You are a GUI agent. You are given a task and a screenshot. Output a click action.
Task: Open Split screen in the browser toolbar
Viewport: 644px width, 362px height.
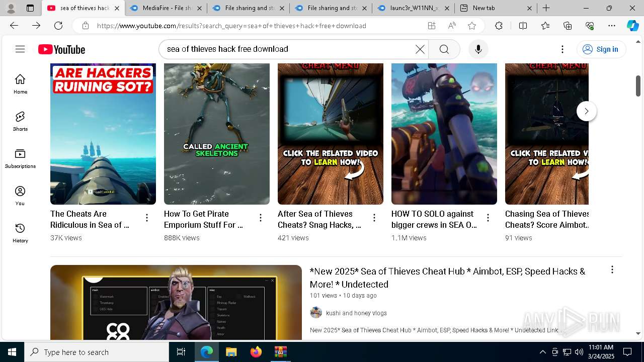point(523,26)
